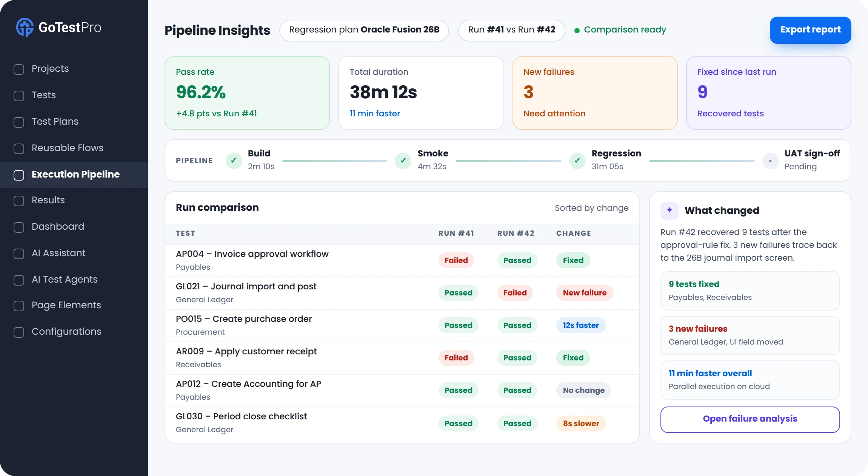Click the GoTestPro logo icon
Image resolution: width=868 pixels, height=476 pixels.
tap(25, 28)
